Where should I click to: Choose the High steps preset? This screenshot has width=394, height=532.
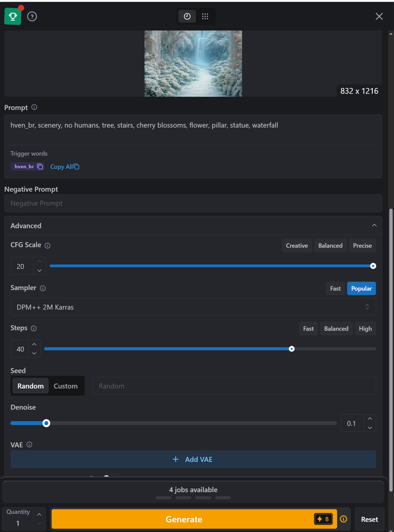tap(365, 329)
